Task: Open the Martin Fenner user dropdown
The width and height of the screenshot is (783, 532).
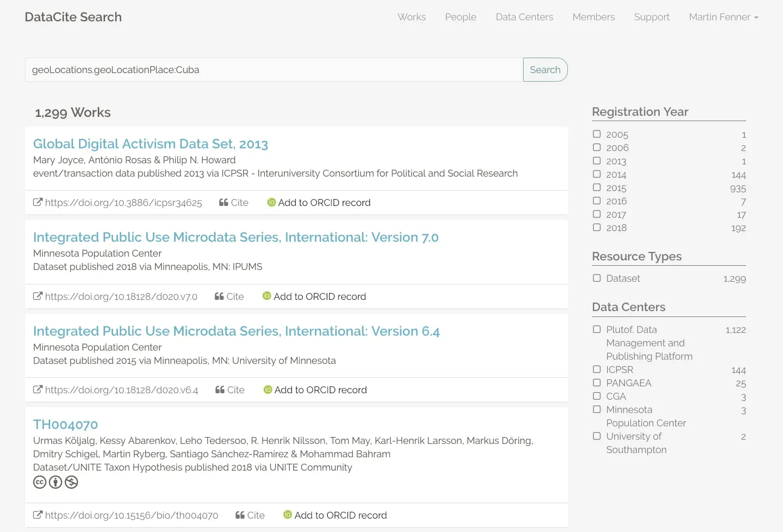Action: click(723, 17)
